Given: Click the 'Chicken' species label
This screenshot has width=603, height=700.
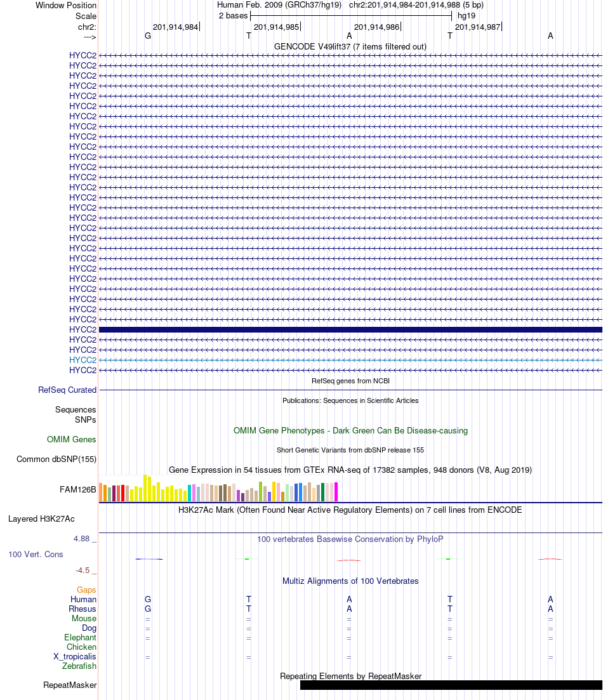Looking at the screenshot, I should (x=81, y=647).
